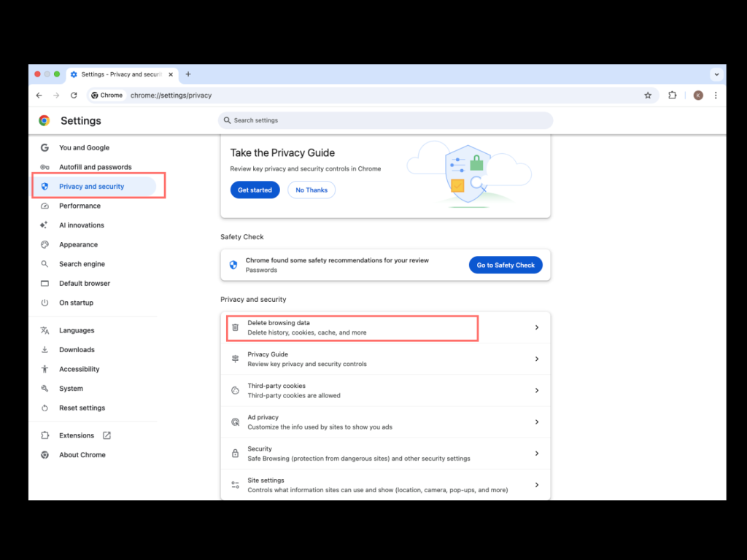The width and height of the screenshot is (747, 560).
Task: Click the Go to Safety Check button
Action: (x=506, y=265)
